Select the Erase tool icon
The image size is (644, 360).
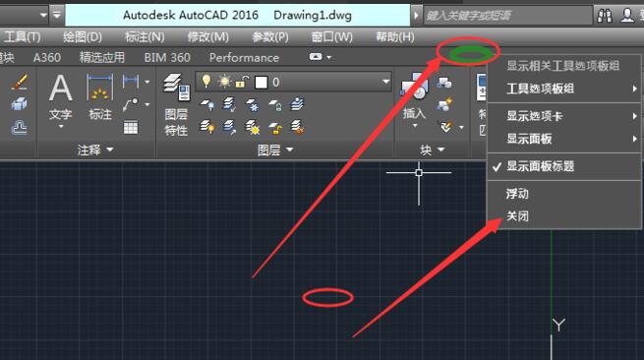(20, 82)
